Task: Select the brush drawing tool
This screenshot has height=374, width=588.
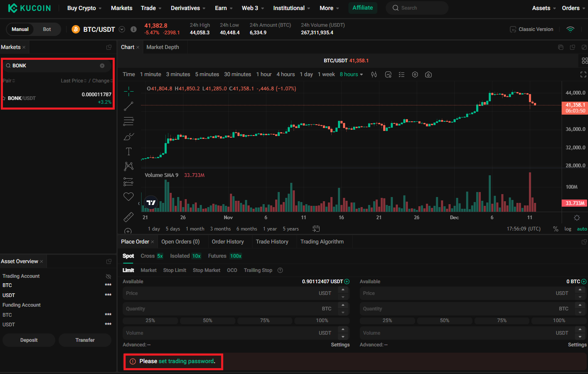Action: pyautogui.click(x=129, y=136)
